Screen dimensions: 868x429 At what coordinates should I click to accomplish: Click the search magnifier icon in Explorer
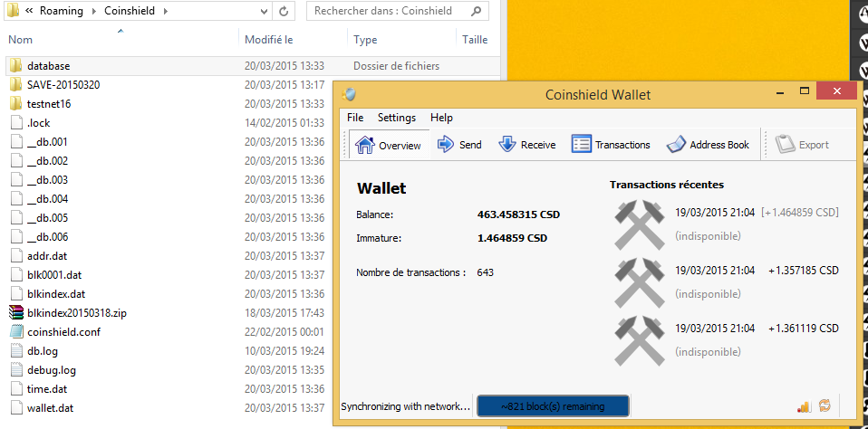476,11
